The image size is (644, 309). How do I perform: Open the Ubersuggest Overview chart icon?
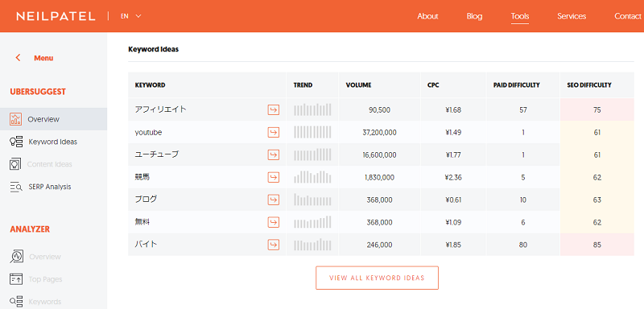(15, 119)
